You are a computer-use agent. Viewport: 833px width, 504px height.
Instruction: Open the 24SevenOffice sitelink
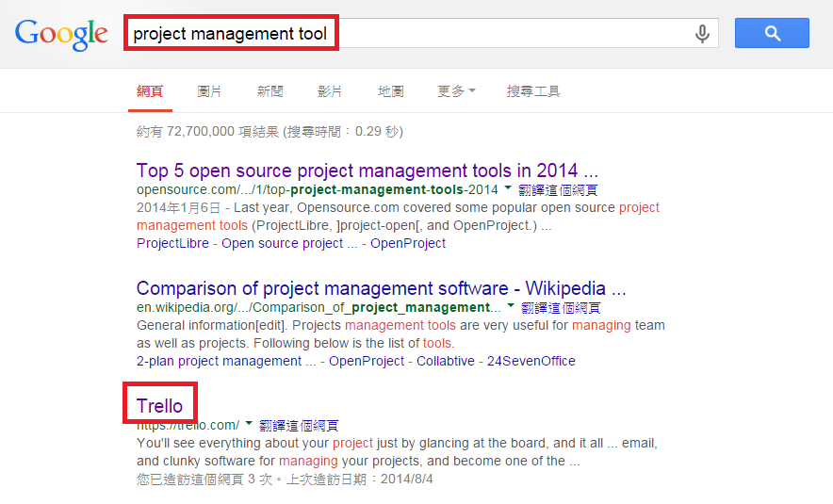tap(531, 361)
